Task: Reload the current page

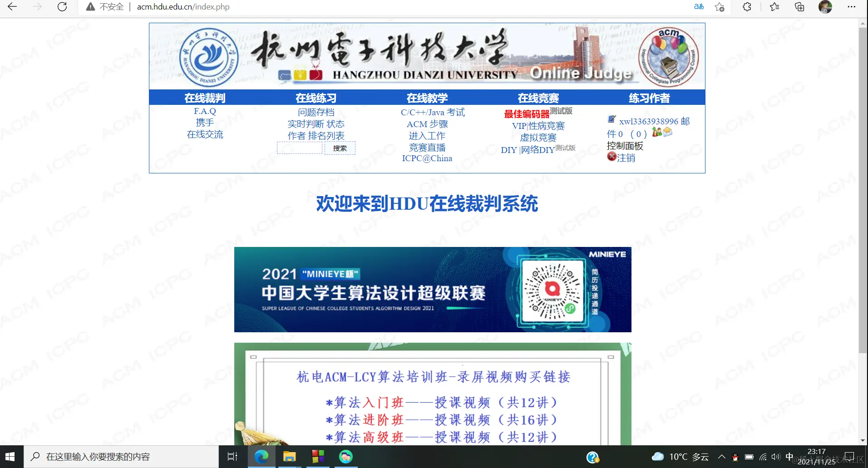Action: tap(62, 7)
